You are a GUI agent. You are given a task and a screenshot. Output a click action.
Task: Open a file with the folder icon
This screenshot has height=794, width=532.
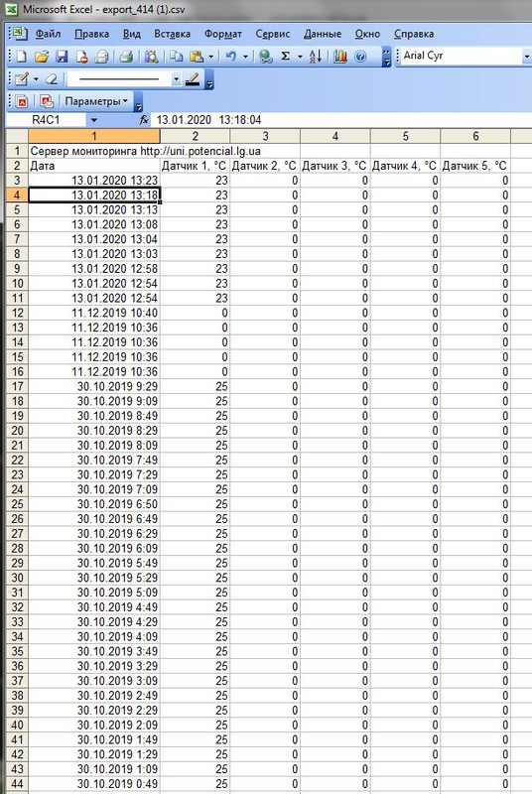click(42, 57)
